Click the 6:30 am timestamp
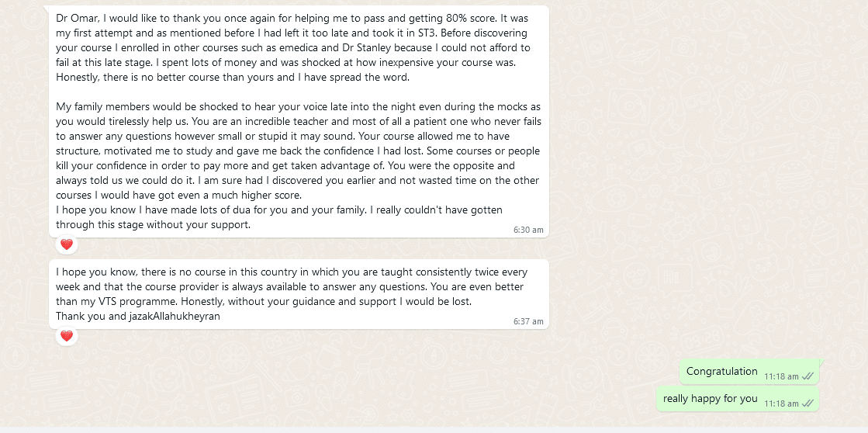Screen dimensions: 868x433 coord(528,230)
